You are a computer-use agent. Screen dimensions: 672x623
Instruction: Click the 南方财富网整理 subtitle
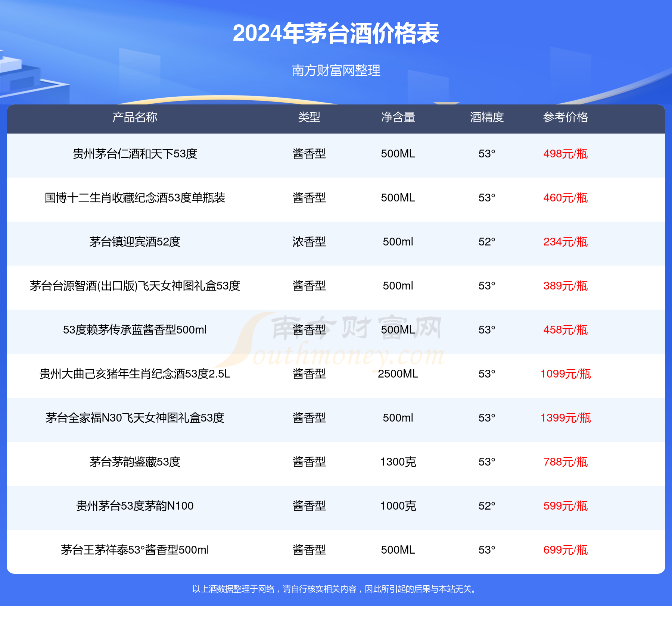(336, 71)
